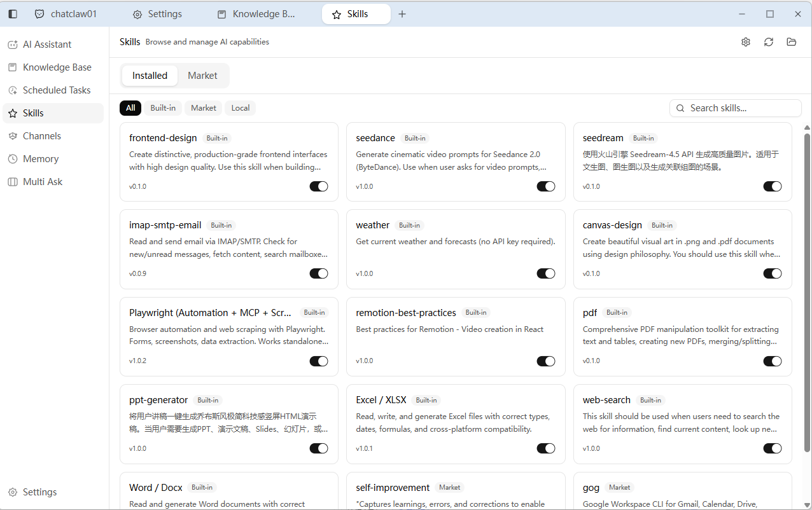Open the remotion-best-practices title
Image resolution: width=812 pixels, height=510 pixels.
[406, 313]
